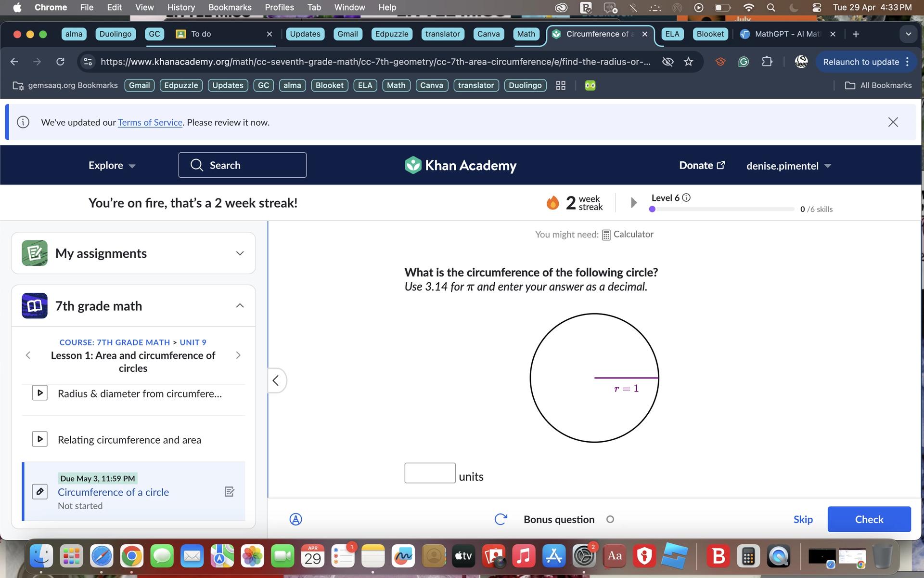Click Relaunch to update button
Screen dimensions: 924x578
coord(866,62)
